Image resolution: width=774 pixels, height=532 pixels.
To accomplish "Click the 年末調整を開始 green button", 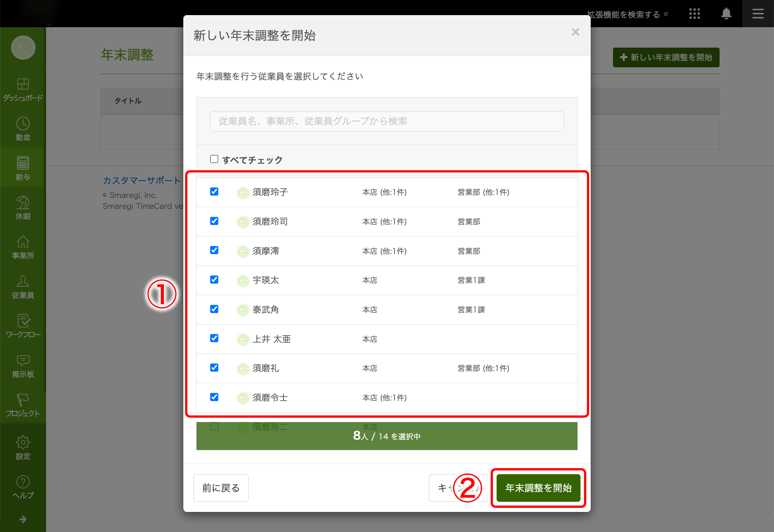I will pos(538,488).
